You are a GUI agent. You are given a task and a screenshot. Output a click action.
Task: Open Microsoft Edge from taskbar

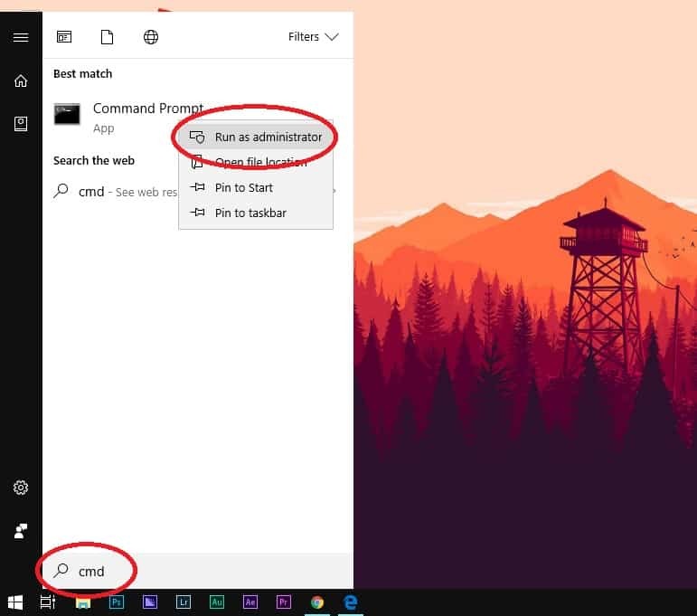point(351,602)
